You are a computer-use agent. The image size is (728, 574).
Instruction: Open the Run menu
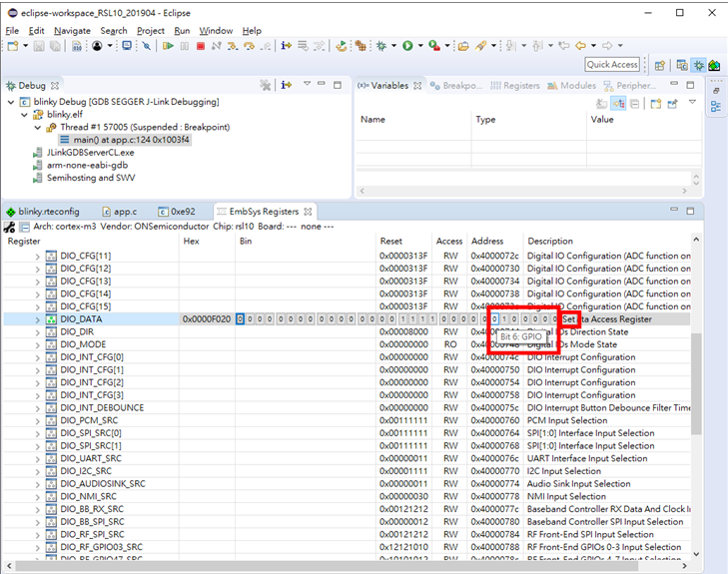pyautogui.click(x=182, y=31)
